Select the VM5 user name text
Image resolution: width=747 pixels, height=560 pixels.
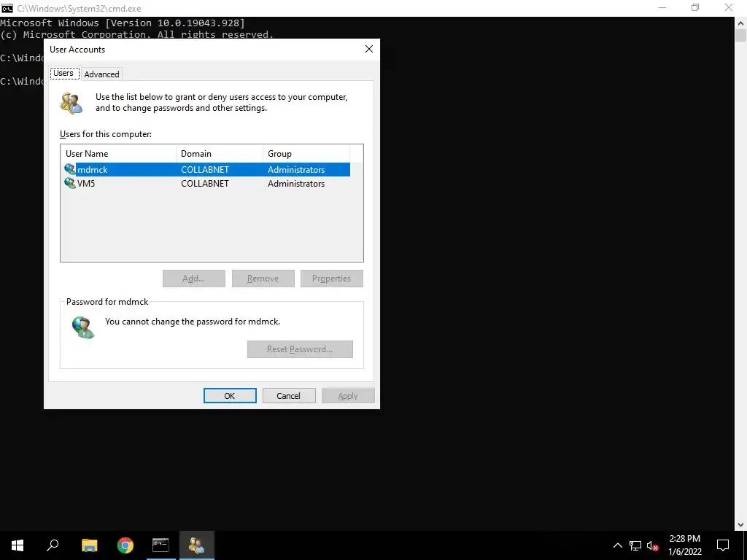point(86,183)
